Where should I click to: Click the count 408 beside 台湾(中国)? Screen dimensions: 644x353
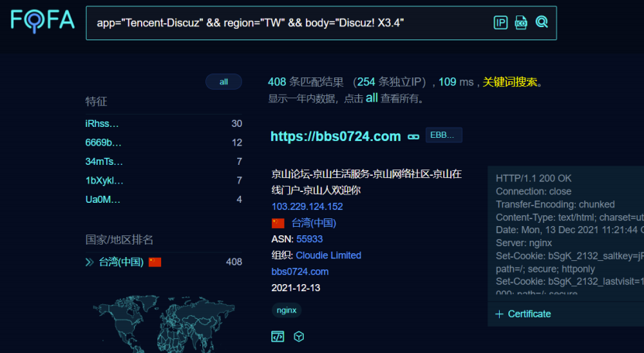tap(234, 262)
